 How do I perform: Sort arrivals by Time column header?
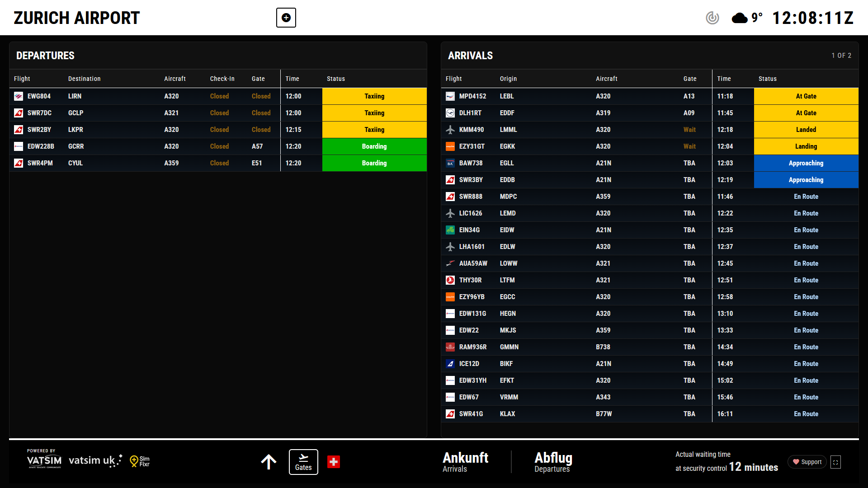pyautogui.click(x=724, y=79)
